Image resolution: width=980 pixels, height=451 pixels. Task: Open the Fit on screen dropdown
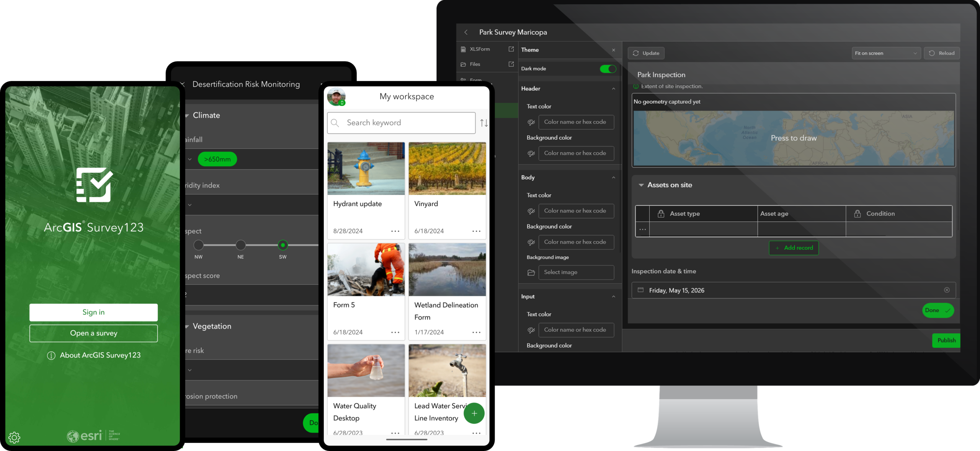[x=886, y=53]
